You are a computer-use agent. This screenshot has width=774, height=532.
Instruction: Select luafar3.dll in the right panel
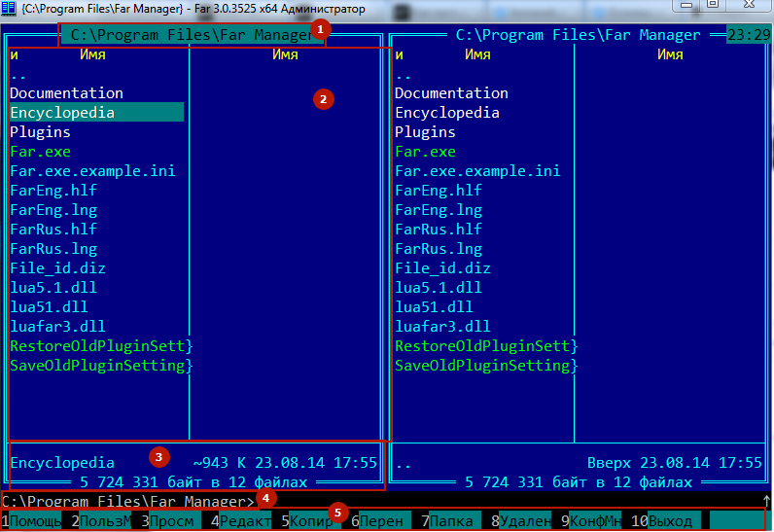(442, 326)
